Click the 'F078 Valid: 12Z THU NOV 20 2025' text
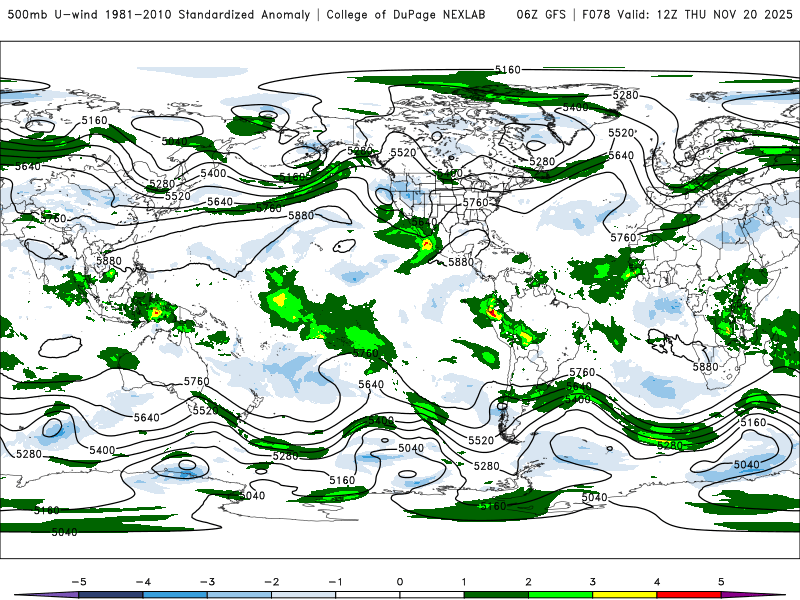Viewport: 800px width, 600px height. [687, 14]
